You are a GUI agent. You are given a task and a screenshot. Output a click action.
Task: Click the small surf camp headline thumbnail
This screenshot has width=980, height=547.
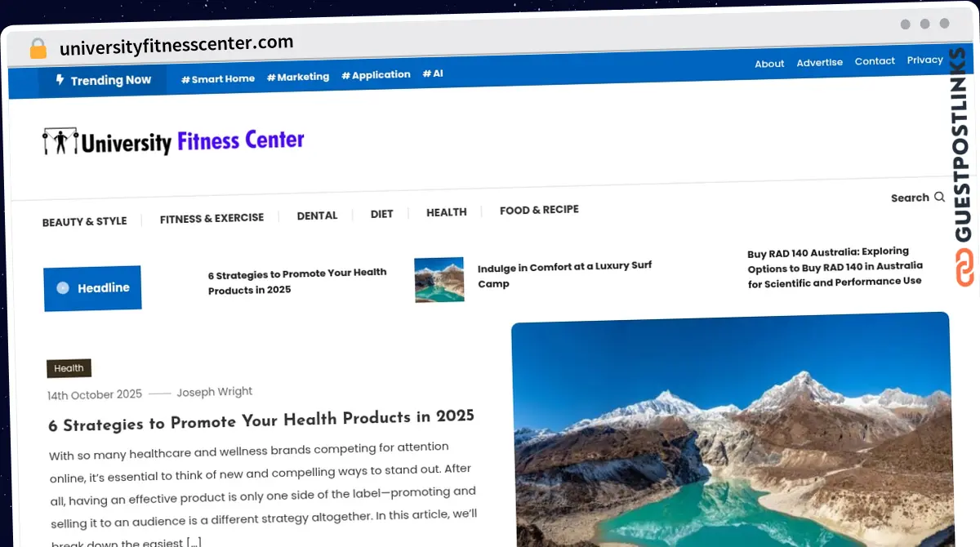tap(439, 280)
